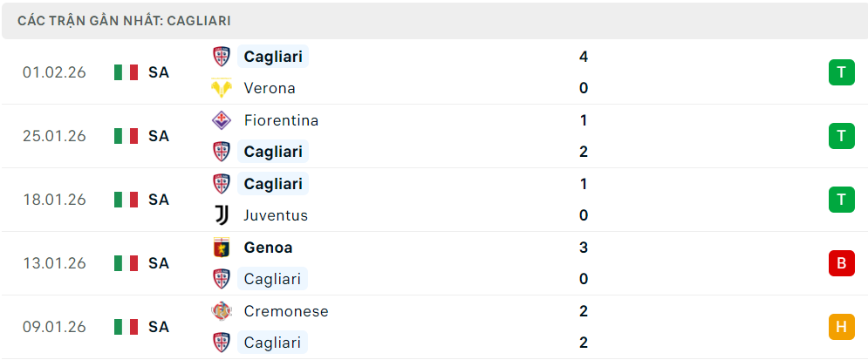Open the Genoa team link

(268, 248)
